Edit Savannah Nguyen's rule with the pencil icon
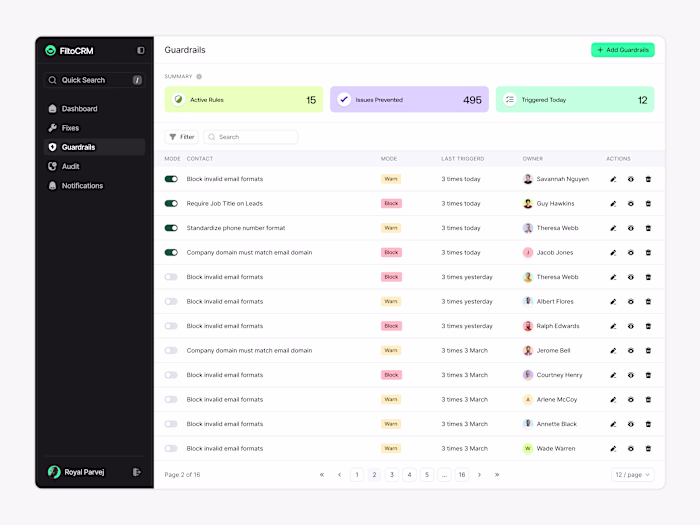This screenshot has width=700, height=525. click(613, 179)
